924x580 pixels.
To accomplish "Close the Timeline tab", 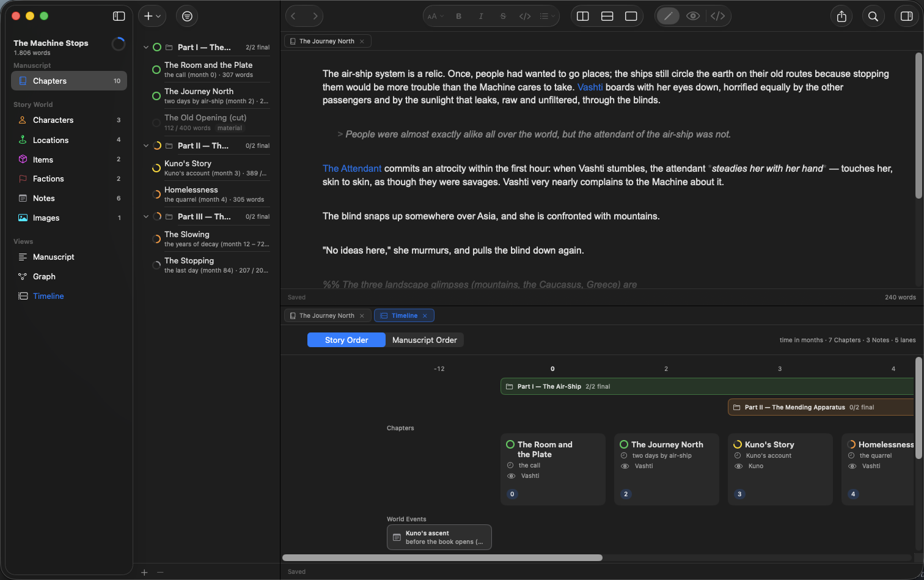I will 425,315.
